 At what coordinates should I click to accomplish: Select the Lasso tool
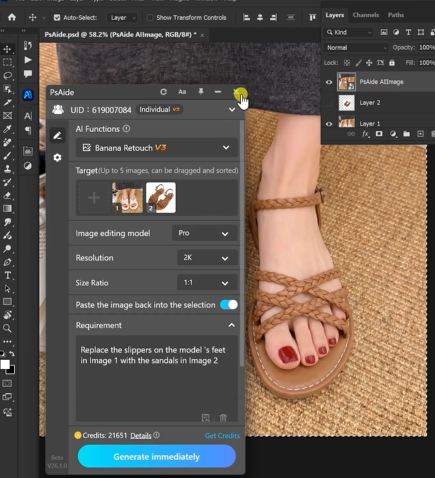(x=7, y=75)
